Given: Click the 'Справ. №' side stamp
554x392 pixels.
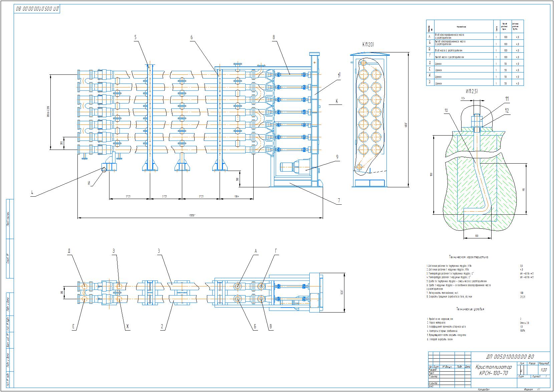Looking at the screenshot, I should tap(8, 259).
